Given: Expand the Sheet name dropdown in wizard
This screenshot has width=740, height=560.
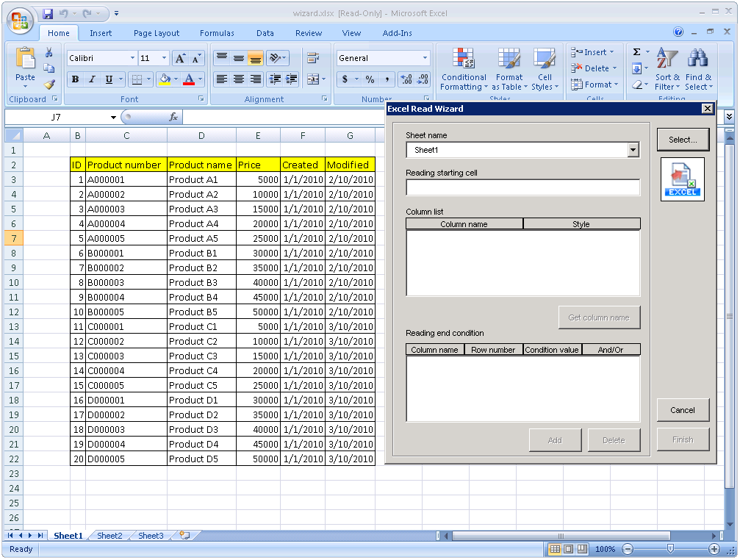Looking at the screenshot, I should [633, 150].
